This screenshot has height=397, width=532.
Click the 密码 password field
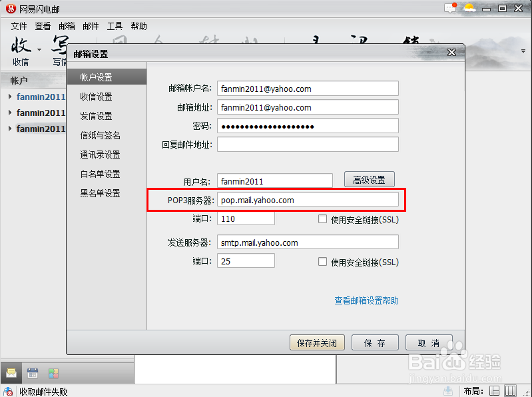[x=308, y=126]
